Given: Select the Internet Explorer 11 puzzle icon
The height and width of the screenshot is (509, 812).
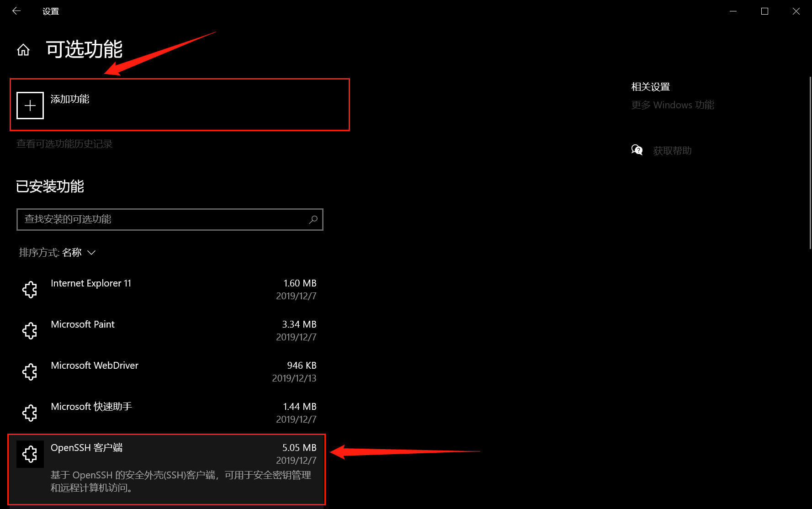Looking at the screenshot, I should click(30, 290).
